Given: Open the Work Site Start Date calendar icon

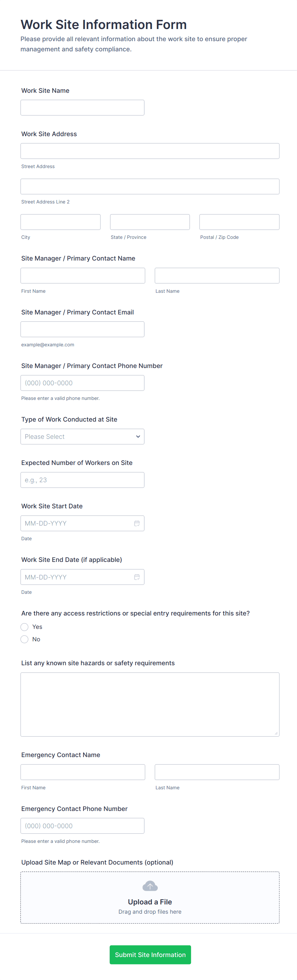Looking at the screenshot, I should [x=137, y=523].
